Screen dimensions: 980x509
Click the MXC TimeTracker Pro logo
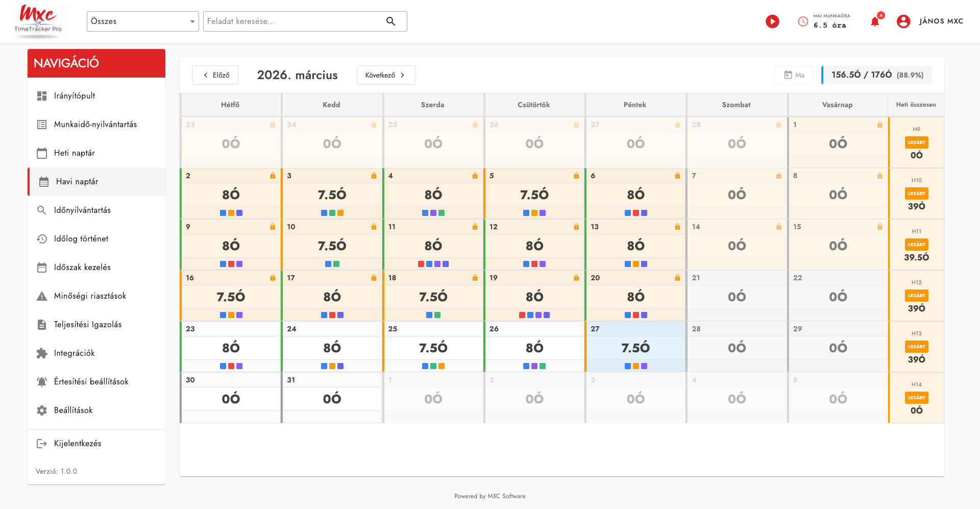(x=38, y=19)
